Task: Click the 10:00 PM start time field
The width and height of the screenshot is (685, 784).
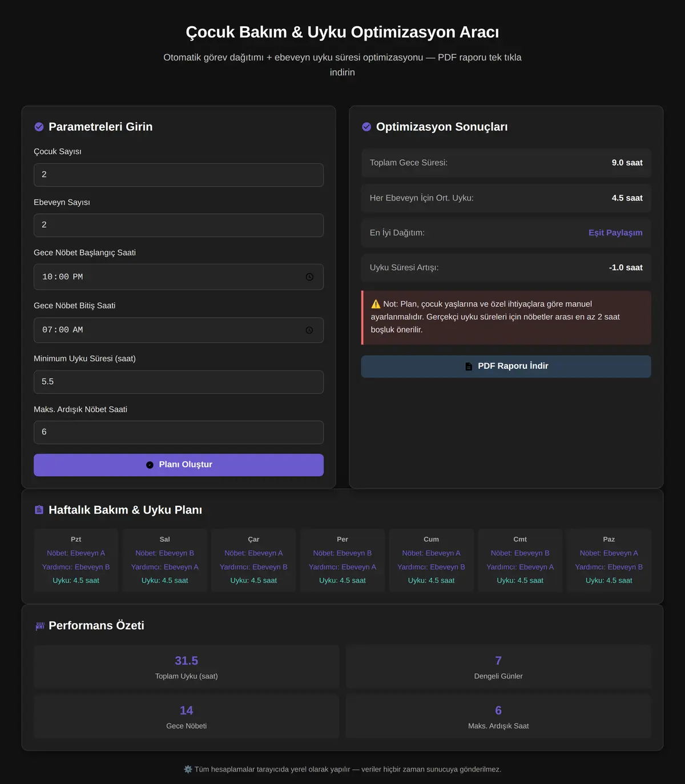Action: [179, 277]
